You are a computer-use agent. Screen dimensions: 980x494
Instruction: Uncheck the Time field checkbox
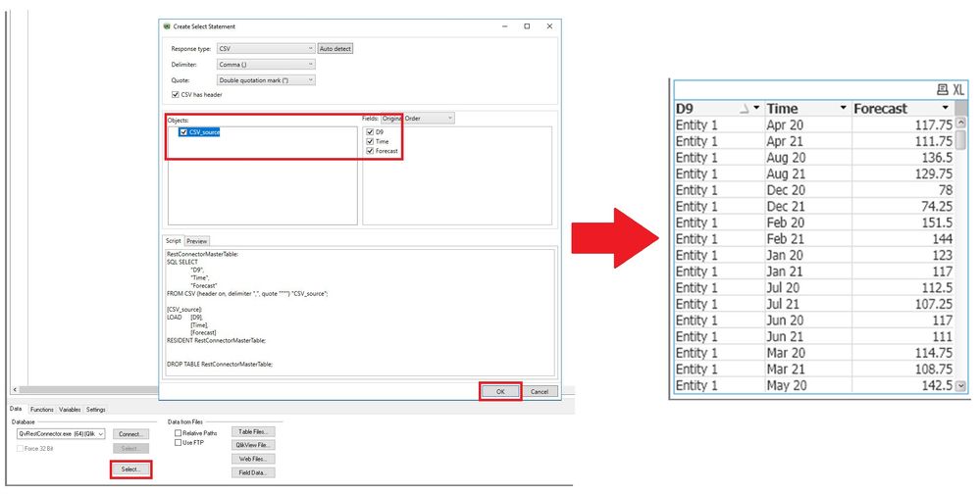coord(370,142)
